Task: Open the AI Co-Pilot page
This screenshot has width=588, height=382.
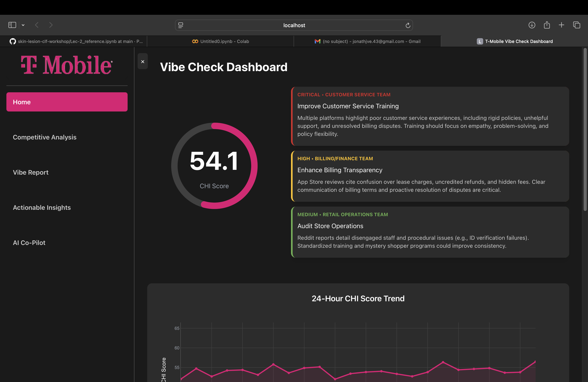Action: click(x=29, y=243)
